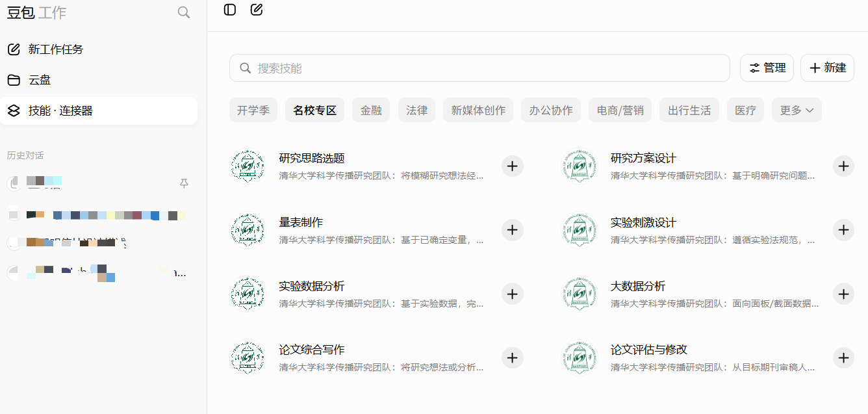Expand the 更多 categories dropdown
The height and width of the screenshot is (414, 868).
(797, 110)
